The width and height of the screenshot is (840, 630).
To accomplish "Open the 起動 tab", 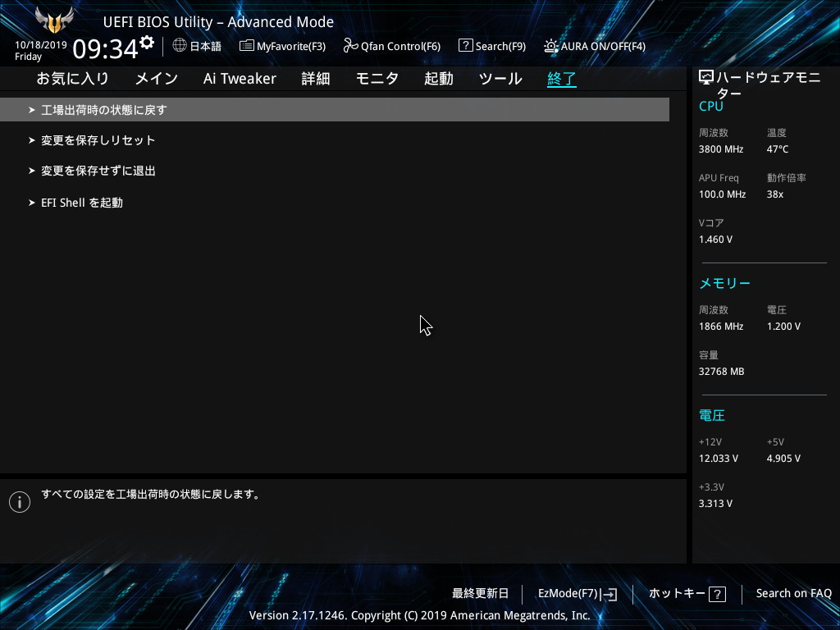I will tap(439, 79).
